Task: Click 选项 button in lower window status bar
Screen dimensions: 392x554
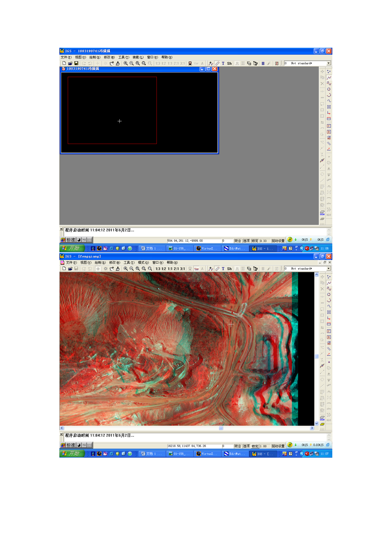Action: 246,446
